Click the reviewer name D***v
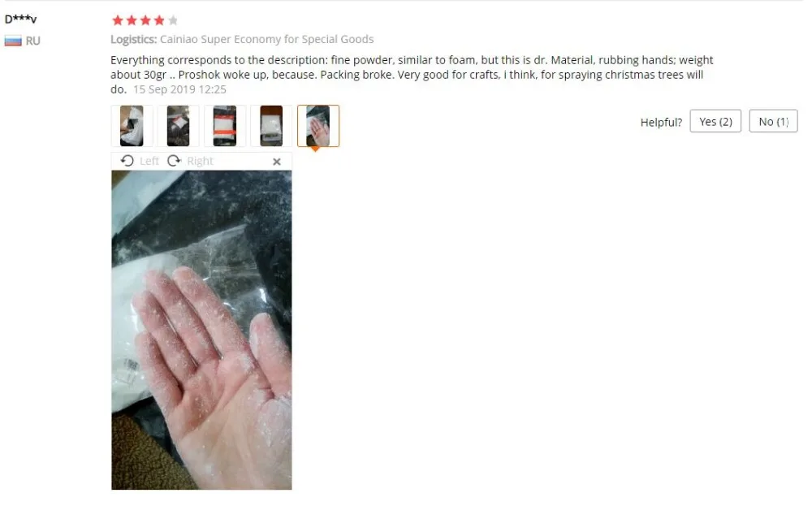 (21, 19)
